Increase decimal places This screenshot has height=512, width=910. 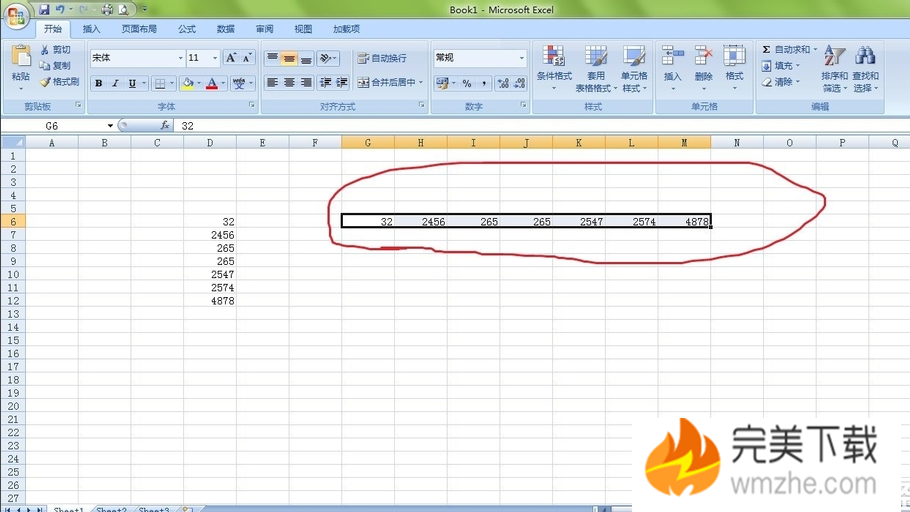point(503,84)
